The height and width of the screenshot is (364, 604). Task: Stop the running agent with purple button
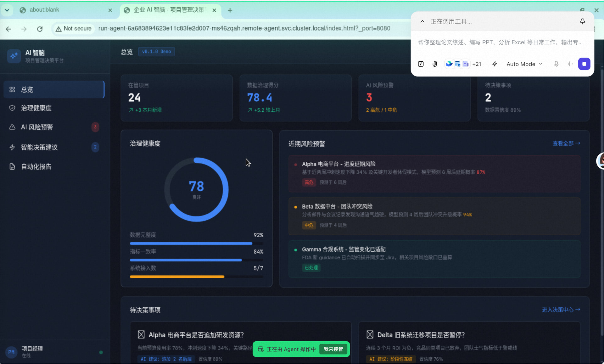[584, 64]
